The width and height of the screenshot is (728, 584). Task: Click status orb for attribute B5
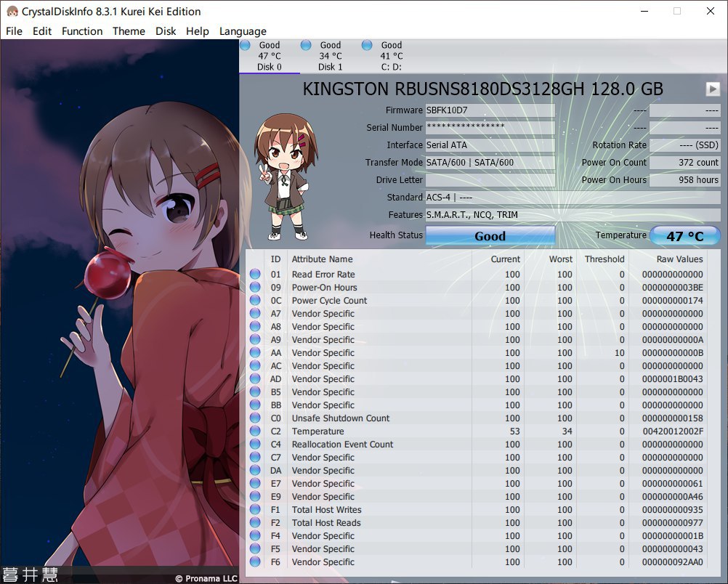255,392
